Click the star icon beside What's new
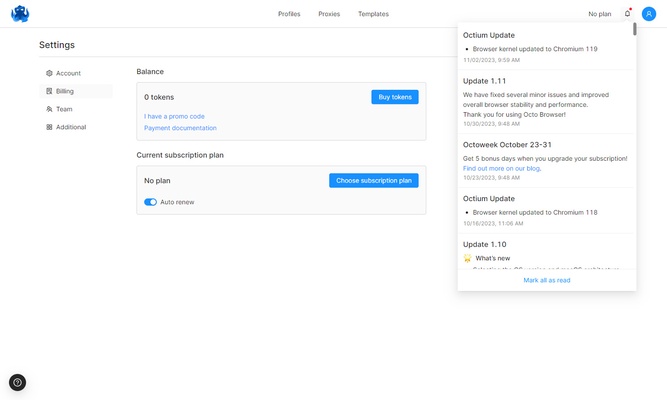 [x=467, y=258]
